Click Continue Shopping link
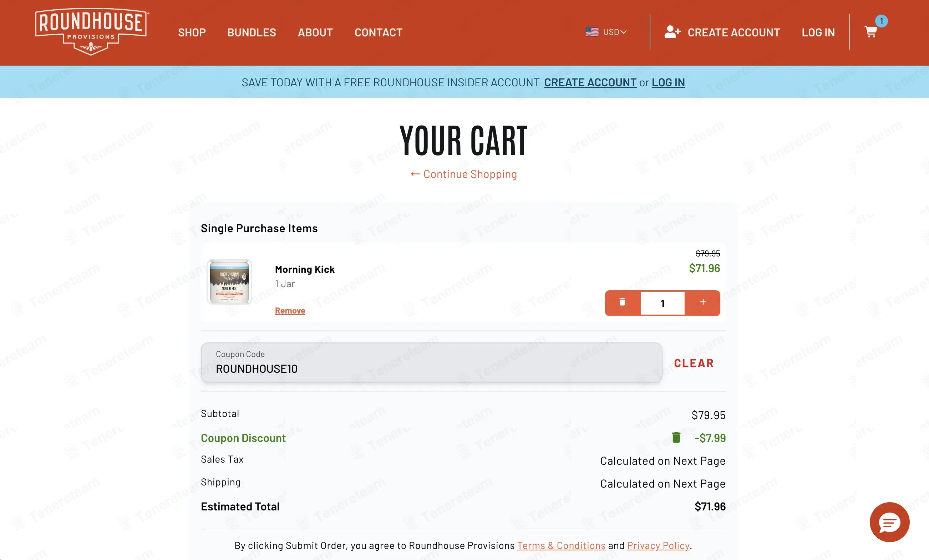 tap(470, 174)
